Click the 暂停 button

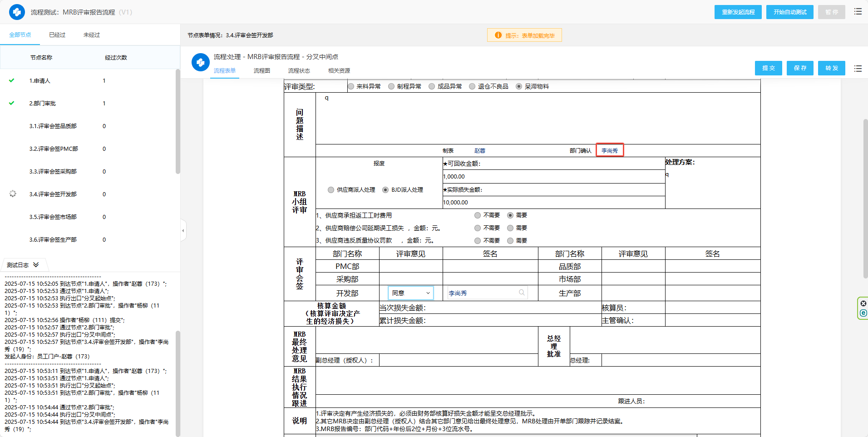pyautogui.click(x=832, y=12)
